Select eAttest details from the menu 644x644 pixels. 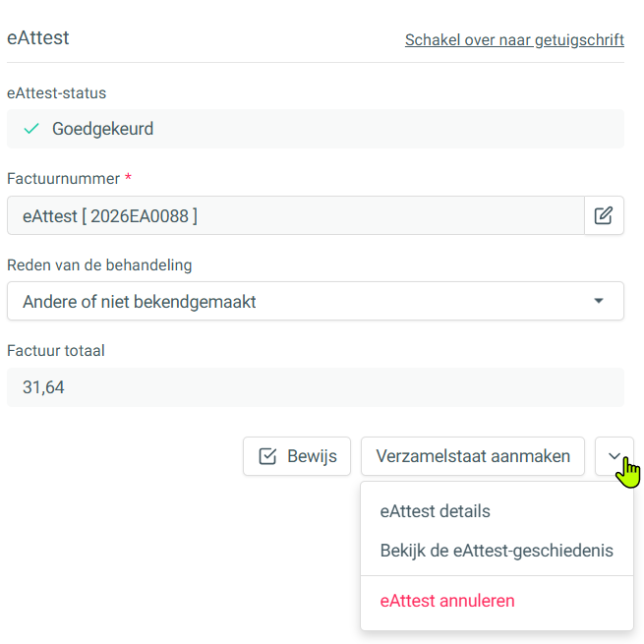tap(435, 511)
